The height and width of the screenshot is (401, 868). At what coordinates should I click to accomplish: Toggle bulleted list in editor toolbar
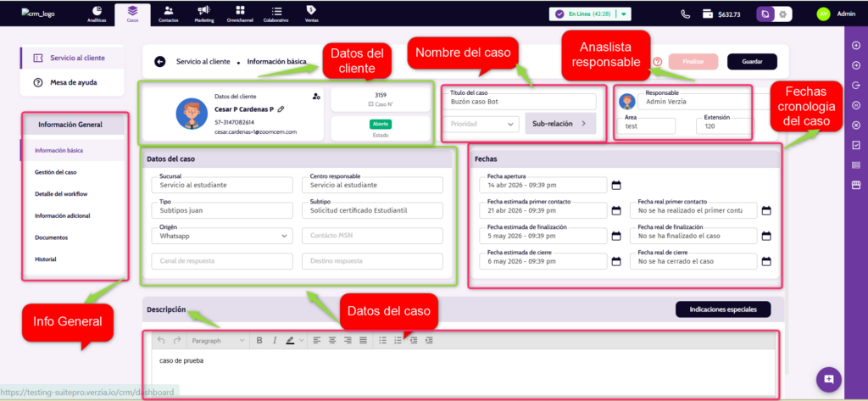click(382, 340)
